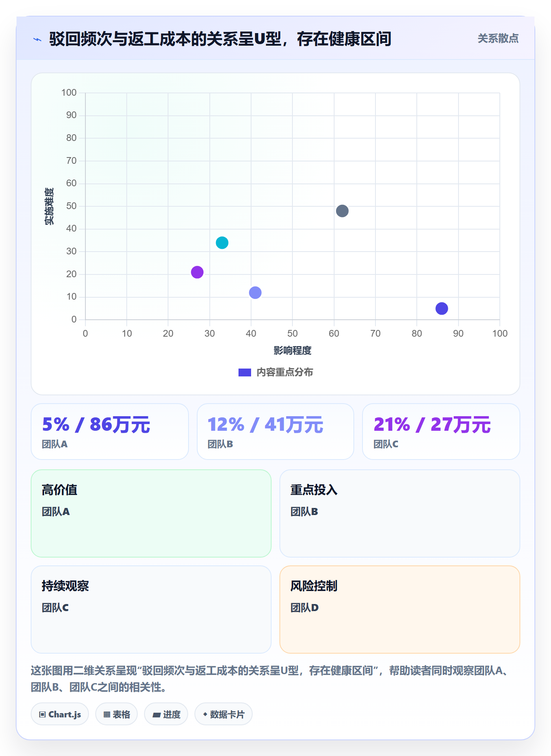Viewport: 551px width, 756px height.
Task: Click the Chart.js tag chip
Action: click(x=60, y=714)
